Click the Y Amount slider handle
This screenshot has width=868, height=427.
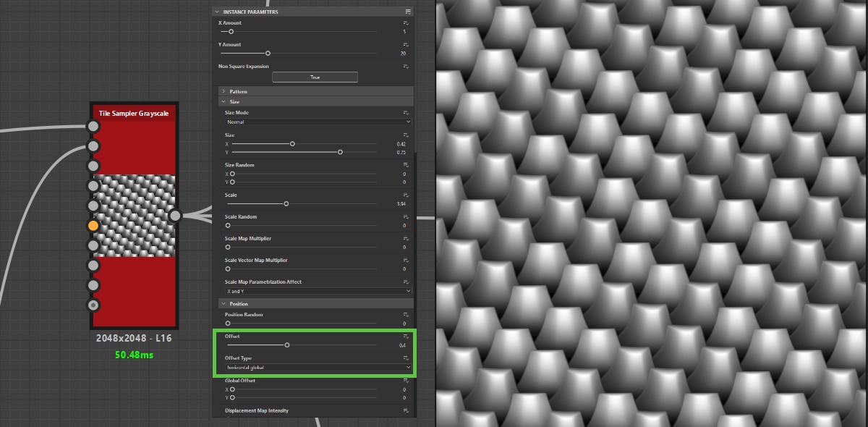click(268, 53)
